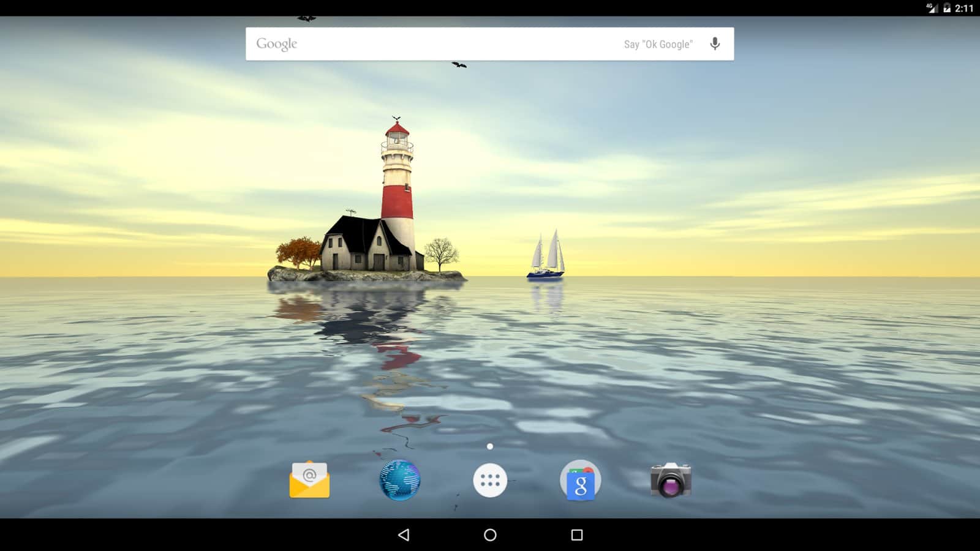Launch the Camera app

[x=671, y=480]
